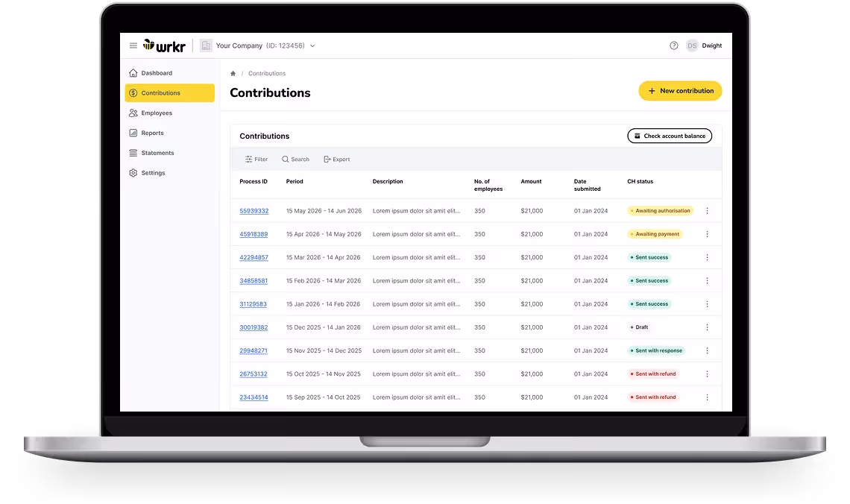Go to Dashboard in sidebar
This screenshot has width=850, height=504.
(170, 73)
